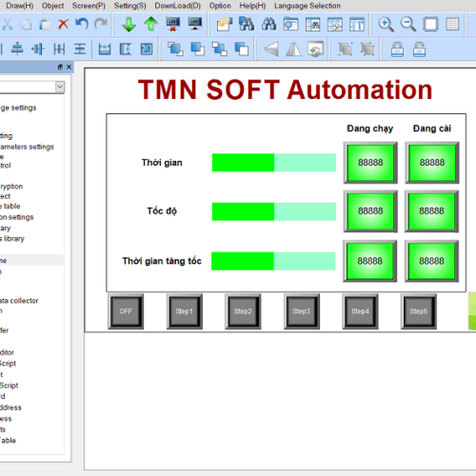476x476 pixels.
Task: Click the equal horizontal spacing icon
Action: [x=59, y=49]
